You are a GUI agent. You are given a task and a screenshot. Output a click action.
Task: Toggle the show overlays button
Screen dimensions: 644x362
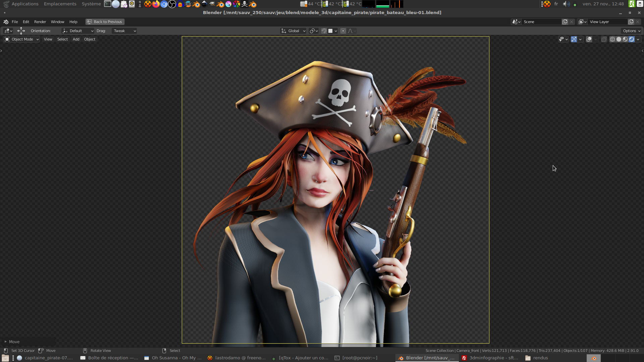[589, 39]
